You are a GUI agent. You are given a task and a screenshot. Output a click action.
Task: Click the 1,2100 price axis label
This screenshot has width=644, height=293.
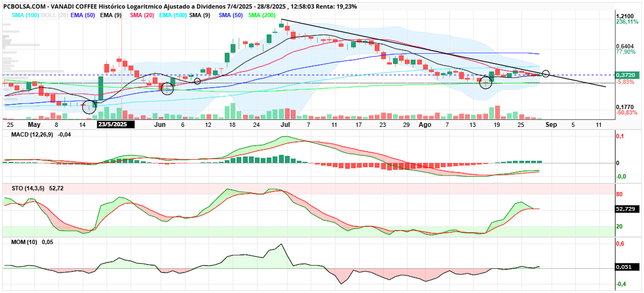coord(625,16)
